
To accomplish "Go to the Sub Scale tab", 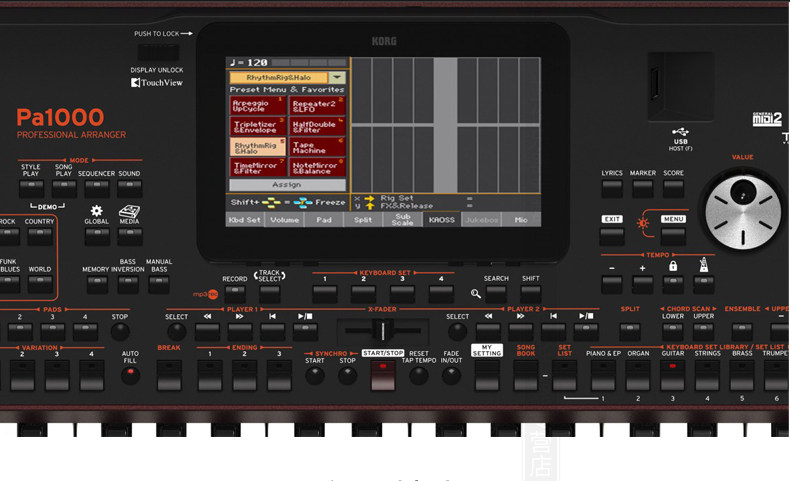I will point(402,220).
